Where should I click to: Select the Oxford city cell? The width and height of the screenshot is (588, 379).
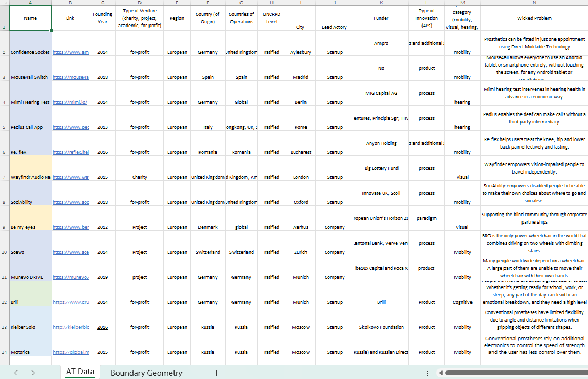(x=300, y=194)
